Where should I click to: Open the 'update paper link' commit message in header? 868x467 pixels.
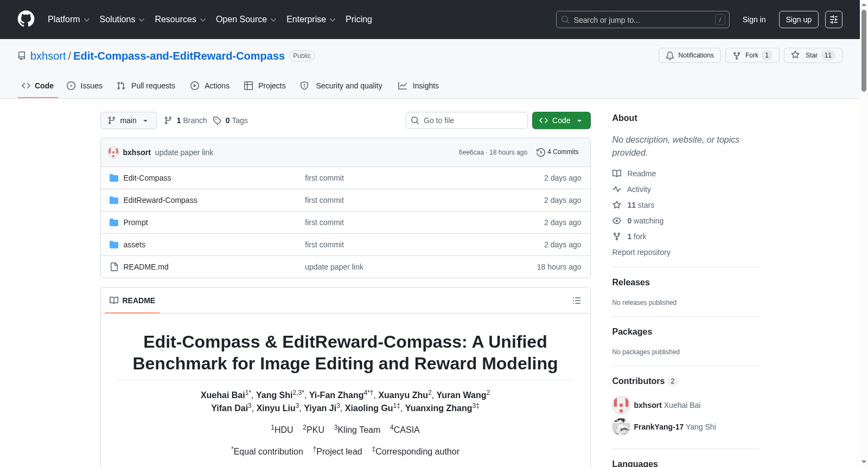coord(184,152)
